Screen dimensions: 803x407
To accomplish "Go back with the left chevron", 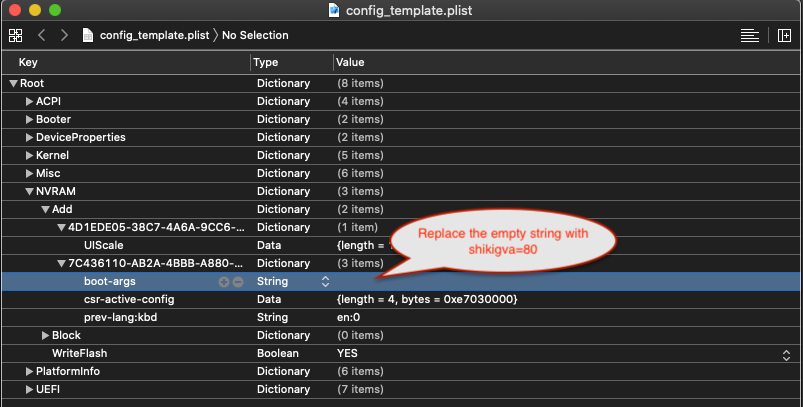I will [x=42, y=35].
